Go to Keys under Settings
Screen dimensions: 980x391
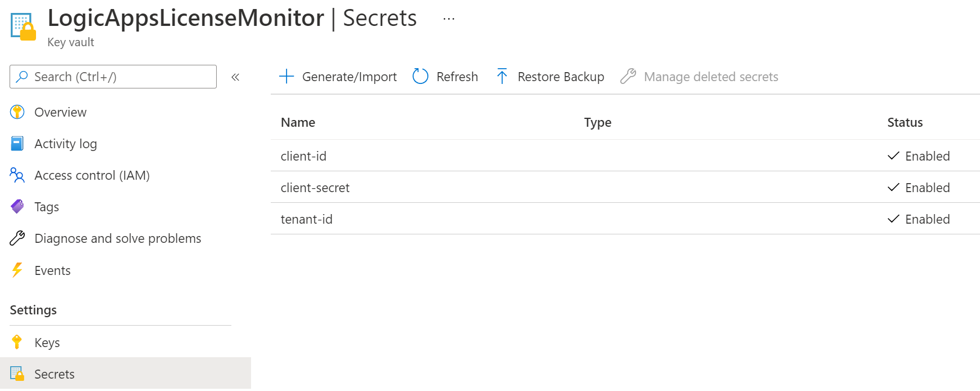click(47, 343)
